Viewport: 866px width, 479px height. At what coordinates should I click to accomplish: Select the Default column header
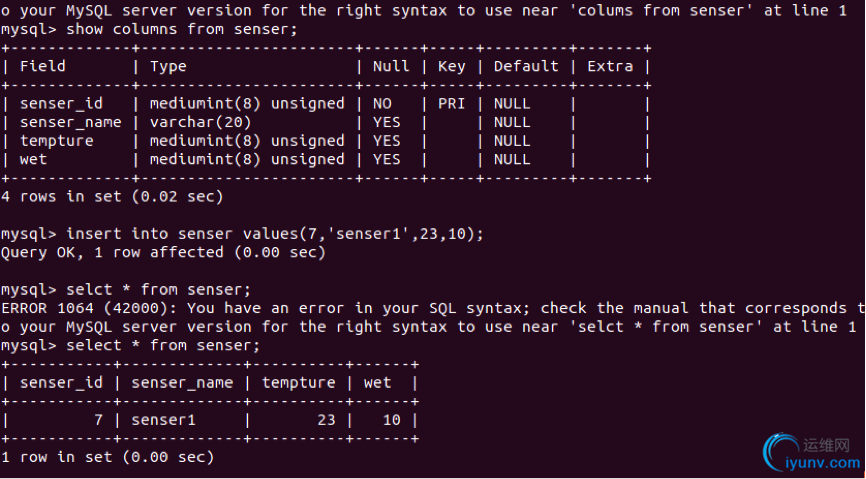526,66
